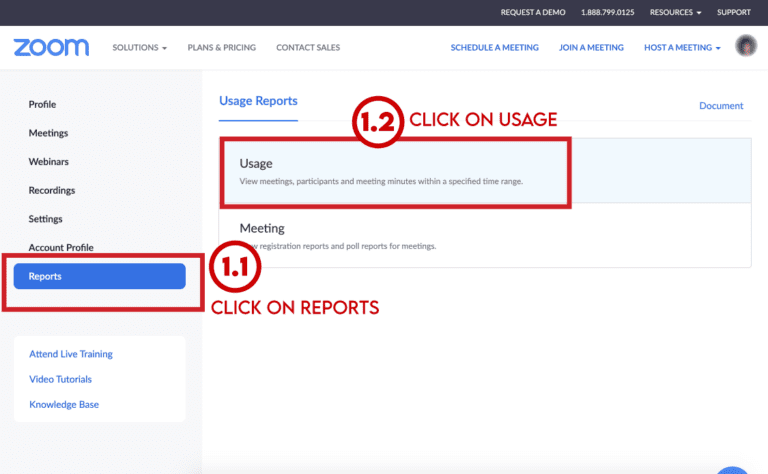
Task: Click Contact Sales in navigation
Action: [307, 48]
